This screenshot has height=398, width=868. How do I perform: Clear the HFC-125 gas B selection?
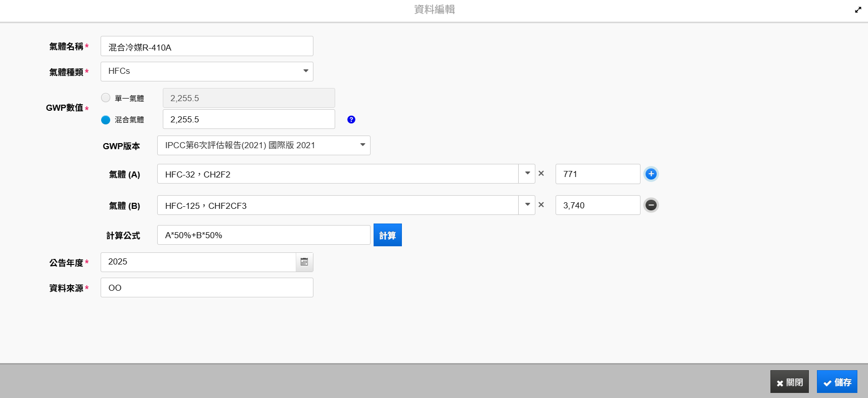pos(541,205)
